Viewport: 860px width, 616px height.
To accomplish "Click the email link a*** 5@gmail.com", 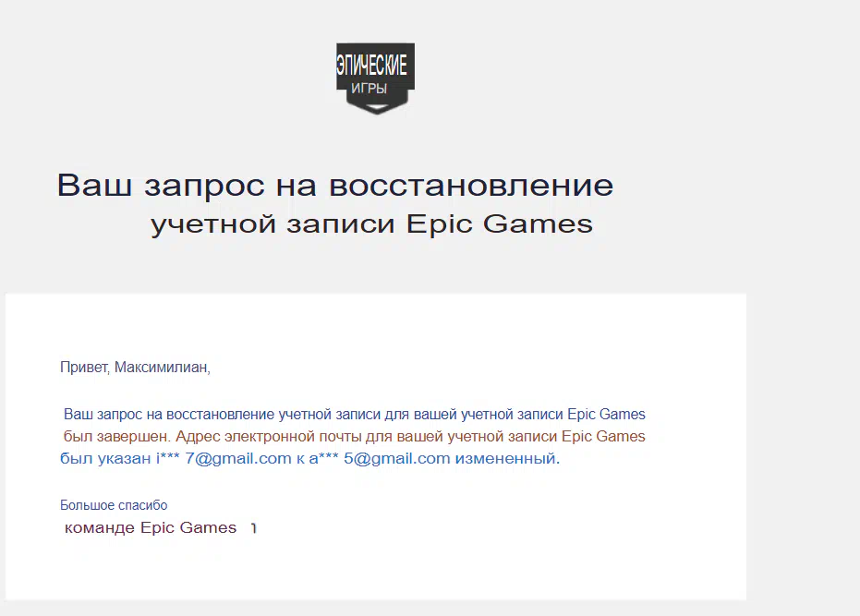I will click(x=380, y=458).
